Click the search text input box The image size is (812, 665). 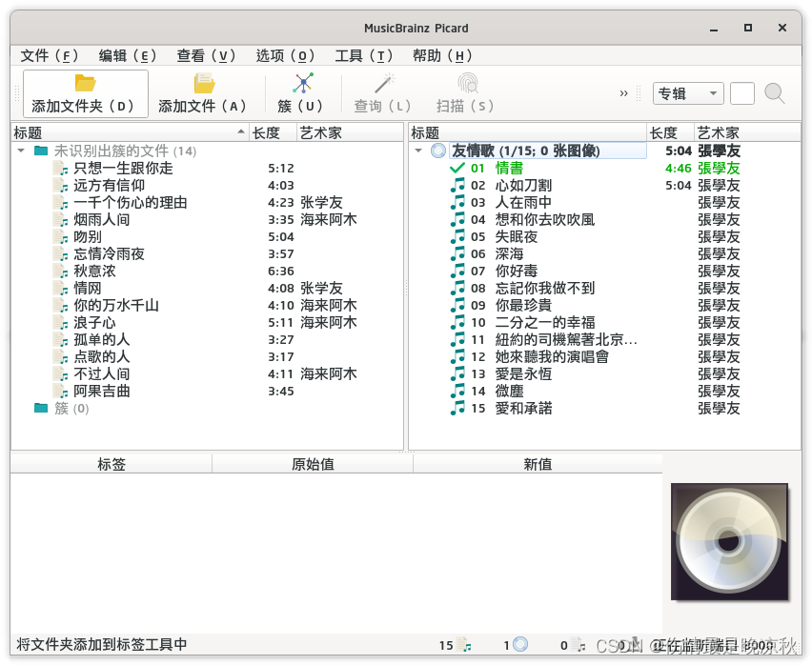pyautogui.click(x=742, y=93)
